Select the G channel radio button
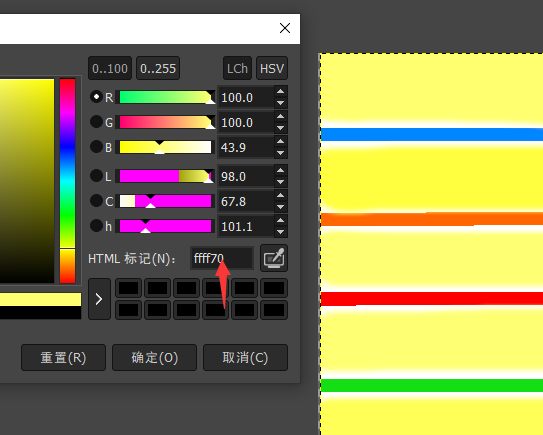 click(96, 122)
